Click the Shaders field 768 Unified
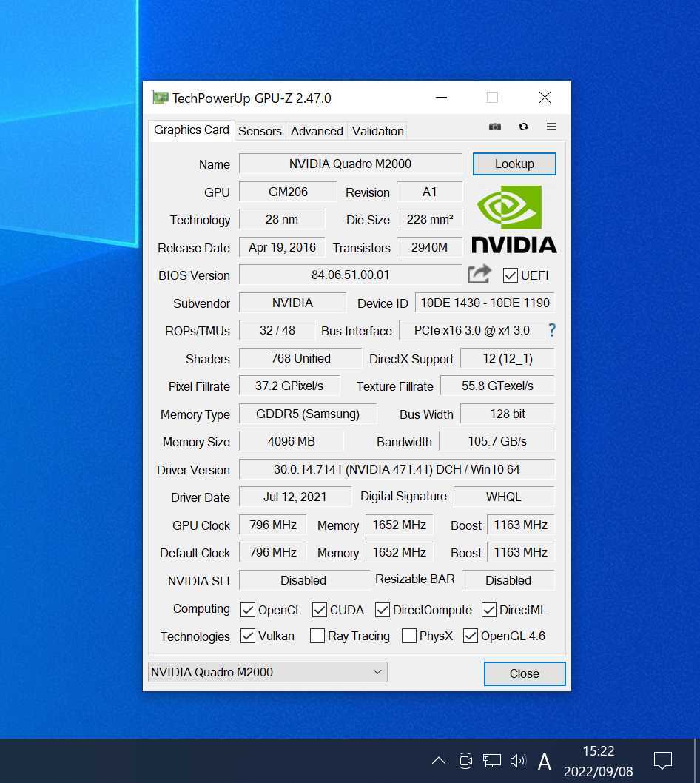This screenshot has height=783, width=700. click(300, 358)
